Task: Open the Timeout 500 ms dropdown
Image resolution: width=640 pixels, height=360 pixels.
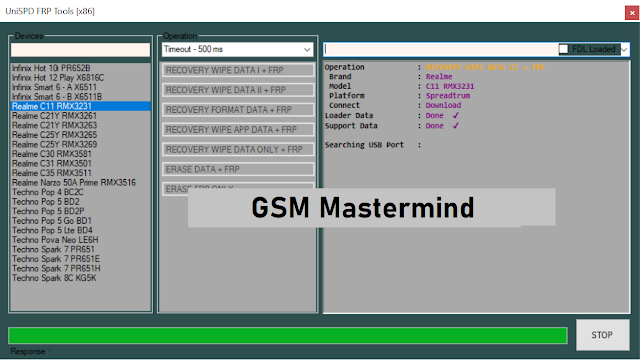Action: pyautogui.click(x=238, y=49)
